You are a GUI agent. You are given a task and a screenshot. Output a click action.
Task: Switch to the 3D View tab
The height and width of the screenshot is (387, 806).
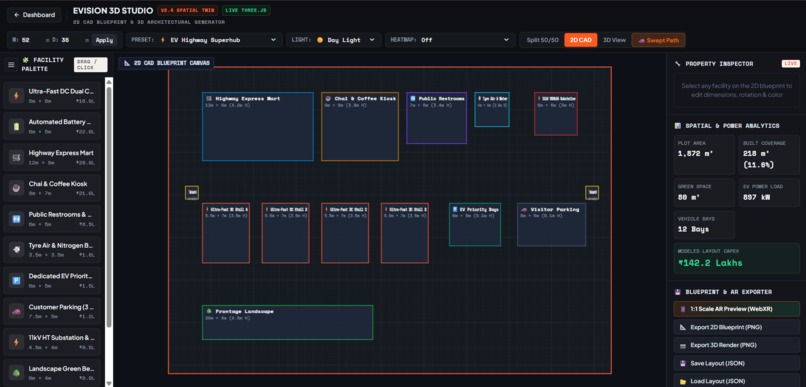coord(614,40)
